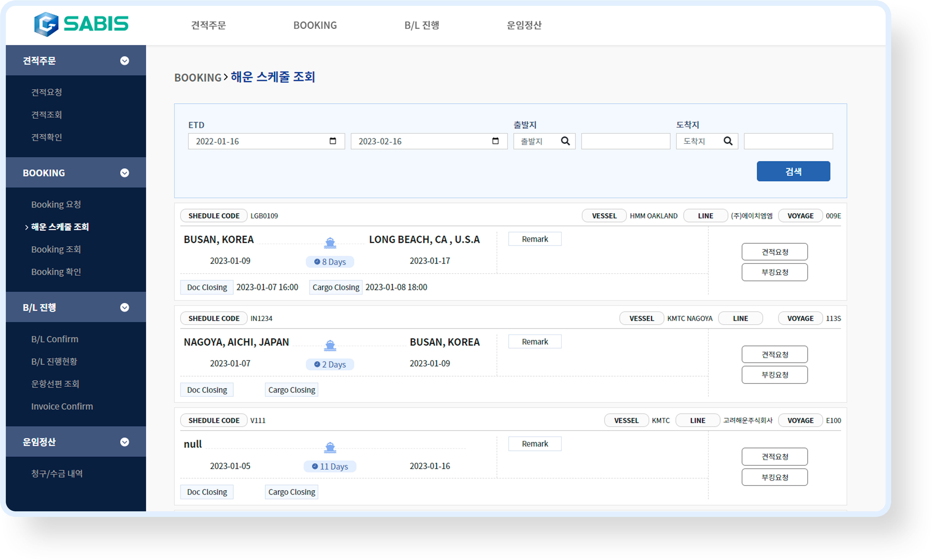
Task: Open 운임정산 in the top navigation
Action: [524, 25]
